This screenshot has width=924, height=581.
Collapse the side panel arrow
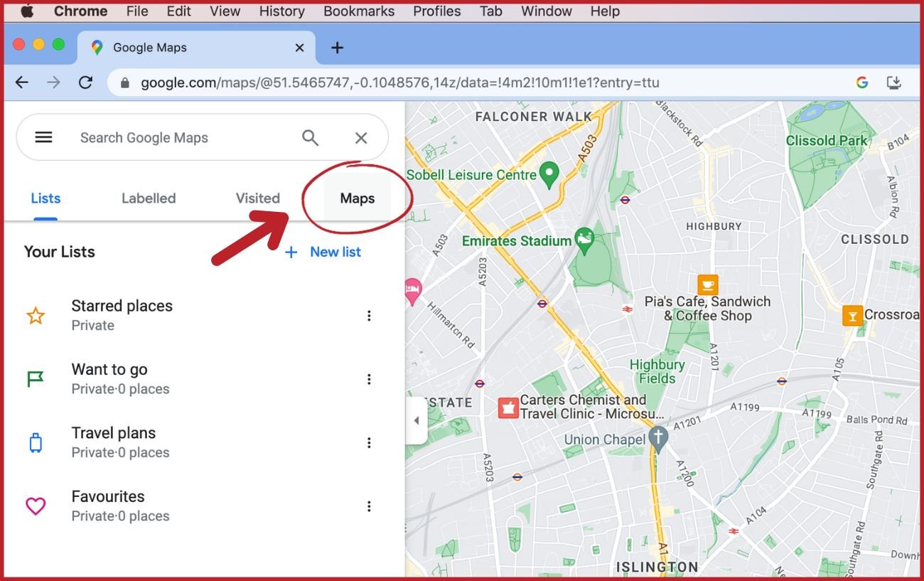[417, 420]
